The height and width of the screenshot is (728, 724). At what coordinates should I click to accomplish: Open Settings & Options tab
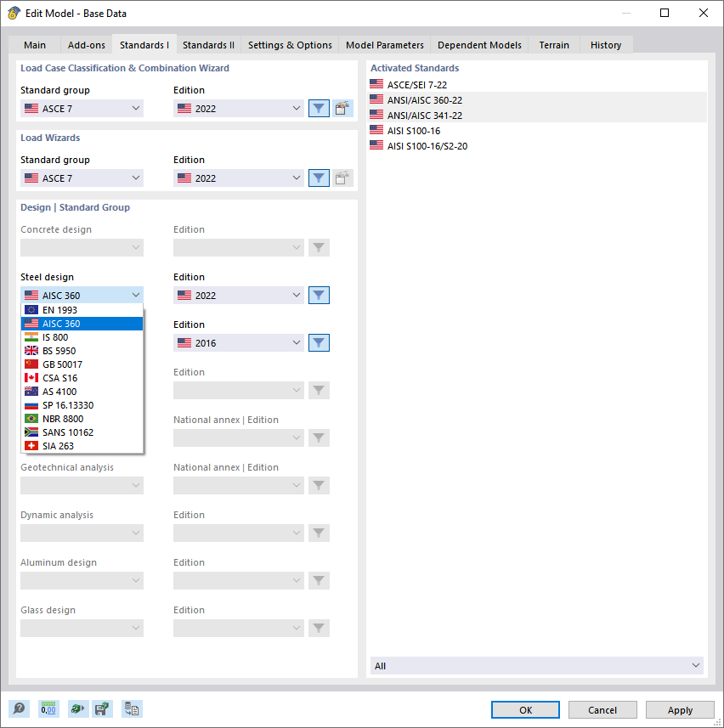pyautogui.click(x=290, y=45)
